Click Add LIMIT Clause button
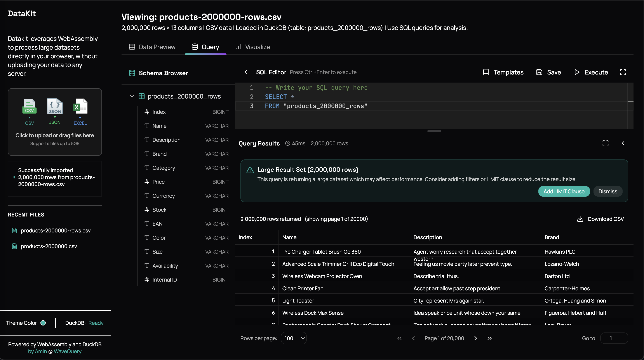This screenshot has height=360, width=644. [564, 191]
